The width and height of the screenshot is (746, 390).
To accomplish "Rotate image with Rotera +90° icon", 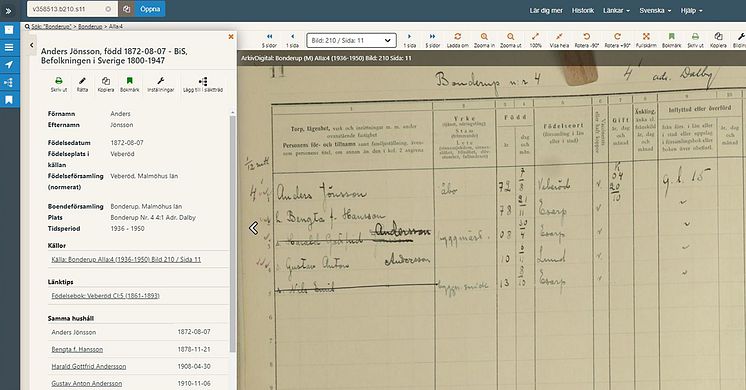I will point(617,37).
